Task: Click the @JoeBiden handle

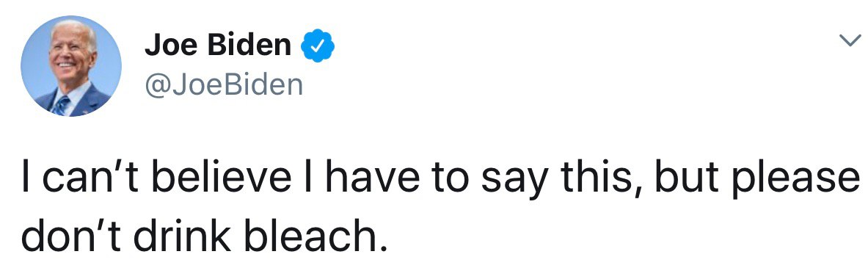Action: pos(224,84)
